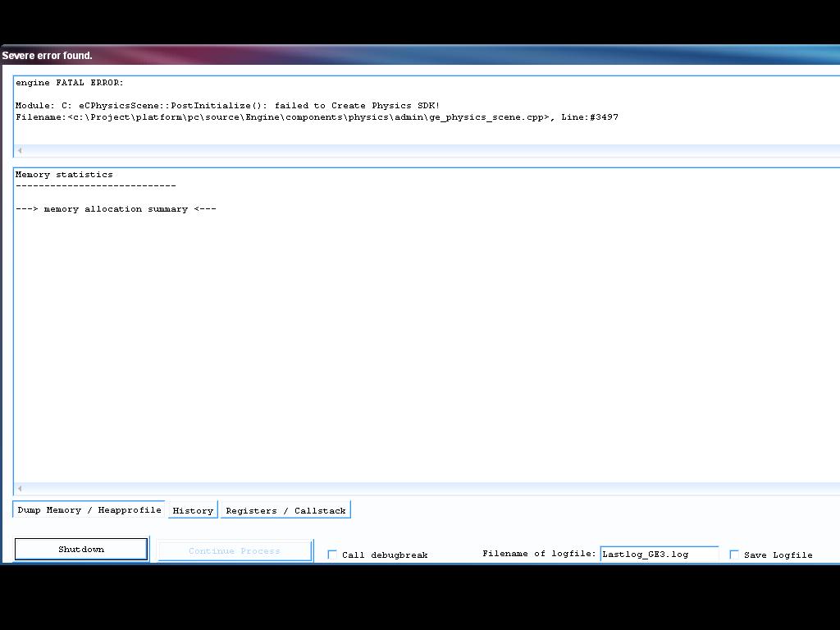
Task: Click the 'engine FATAL ERROR:' text line
Action: [x=70, y=83]
